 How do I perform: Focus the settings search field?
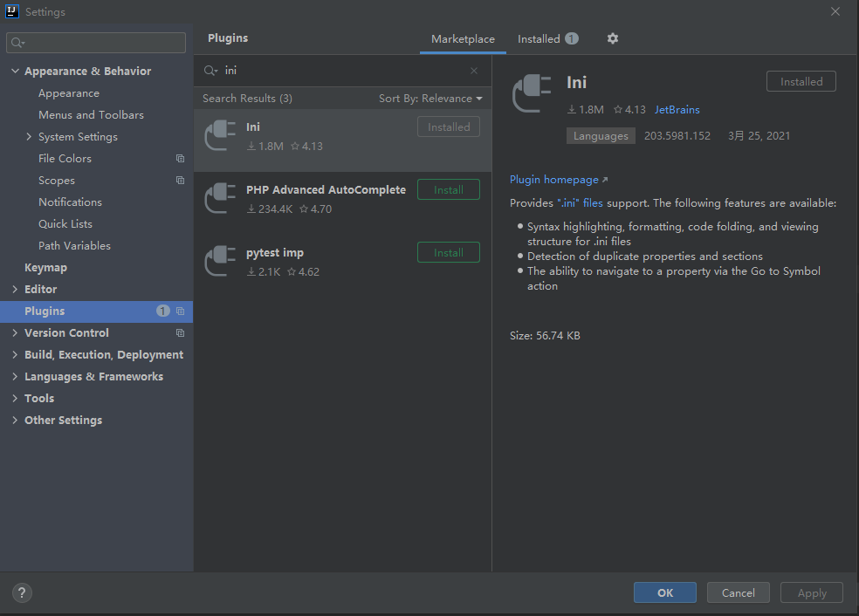(x=96, y=43)
